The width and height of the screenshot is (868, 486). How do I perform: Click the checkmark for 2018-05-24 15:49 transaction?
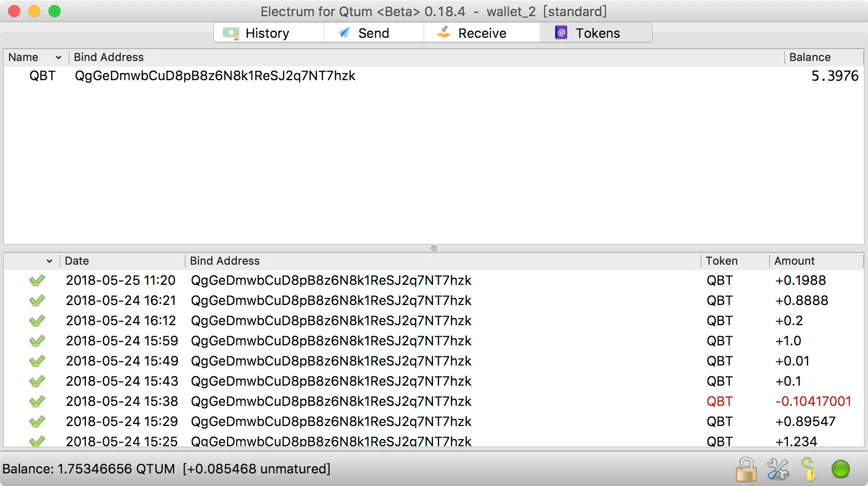click(x=37, y=361)
